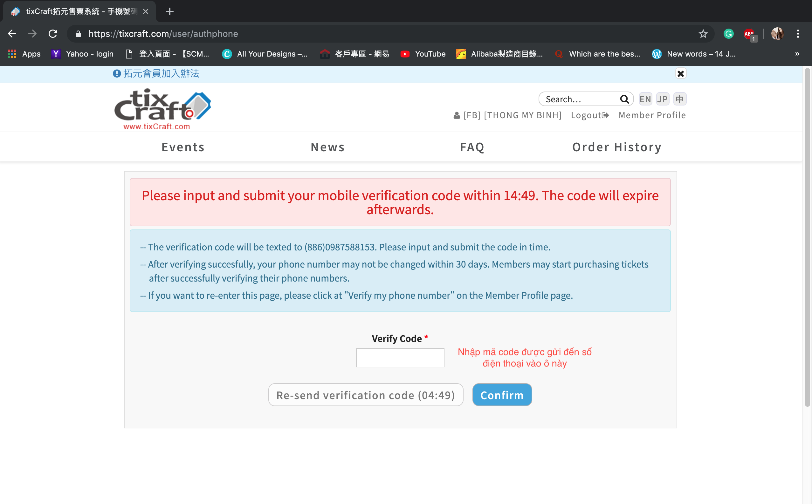Image resolution: width=812 pixels, height=504 pixels.
Task: Open new browser tab
Action: (x=170, y=12)
